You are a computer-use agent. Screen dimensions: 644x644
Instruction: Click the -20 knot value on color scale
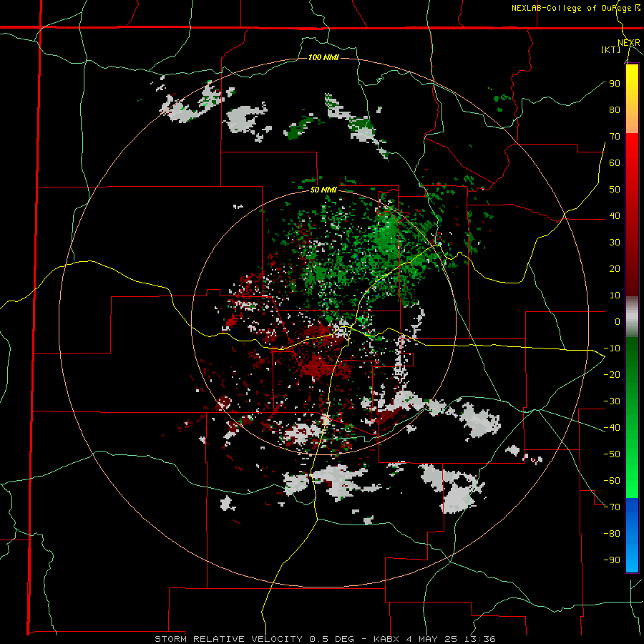(x=612, y=374)
